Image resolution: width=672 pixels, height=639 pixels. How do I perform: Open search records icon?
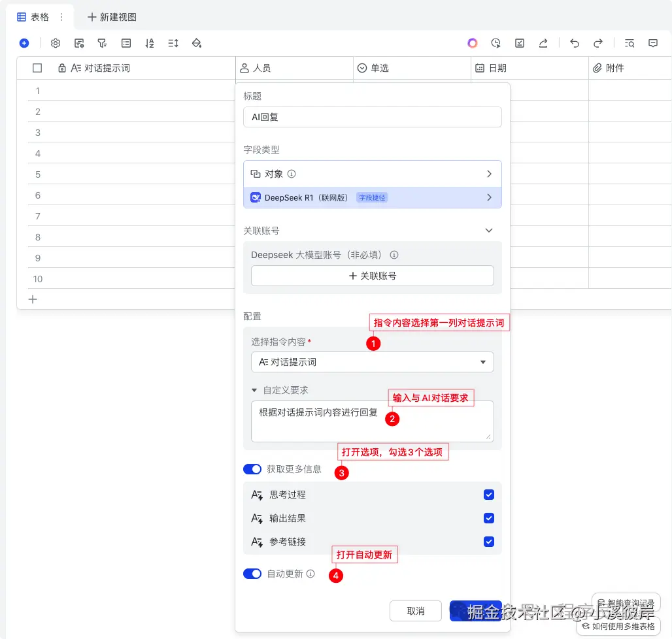(629, 43)
